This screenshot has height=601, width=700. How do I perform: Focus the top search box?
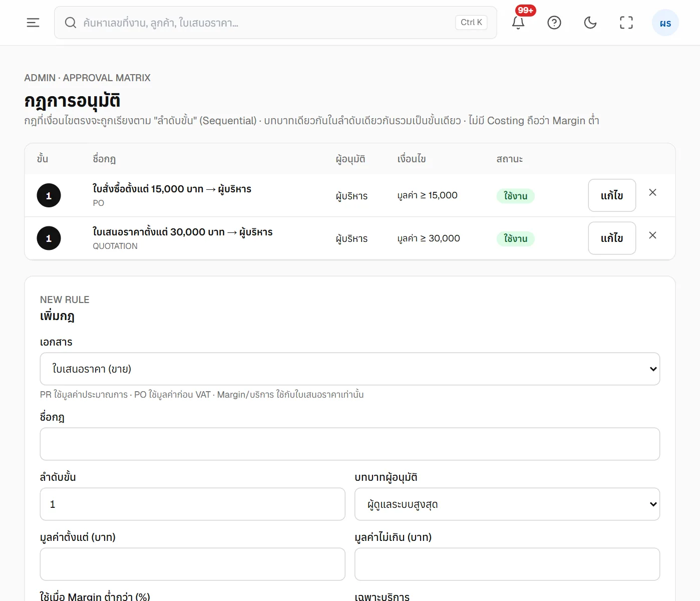tap(275, 23)
